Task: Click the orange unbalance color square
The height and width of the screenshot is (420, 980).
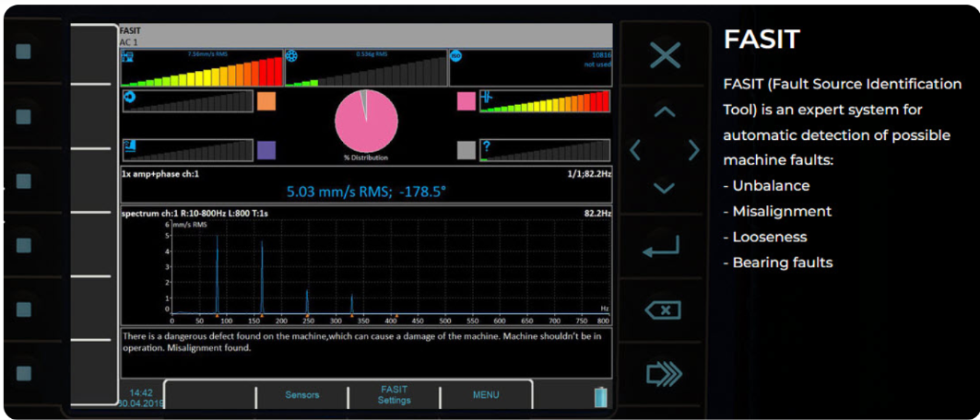Action: coord(266,101)
